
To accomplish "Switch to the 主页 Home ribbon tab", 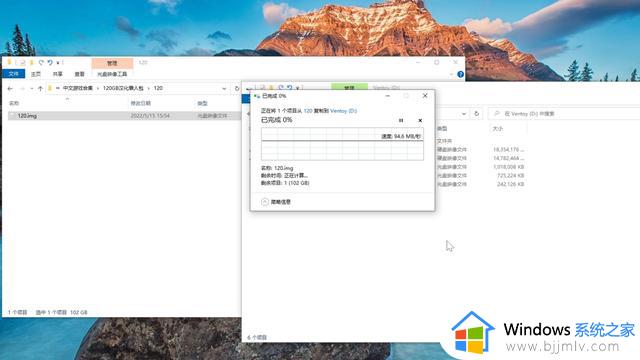I will pos(36,74).
